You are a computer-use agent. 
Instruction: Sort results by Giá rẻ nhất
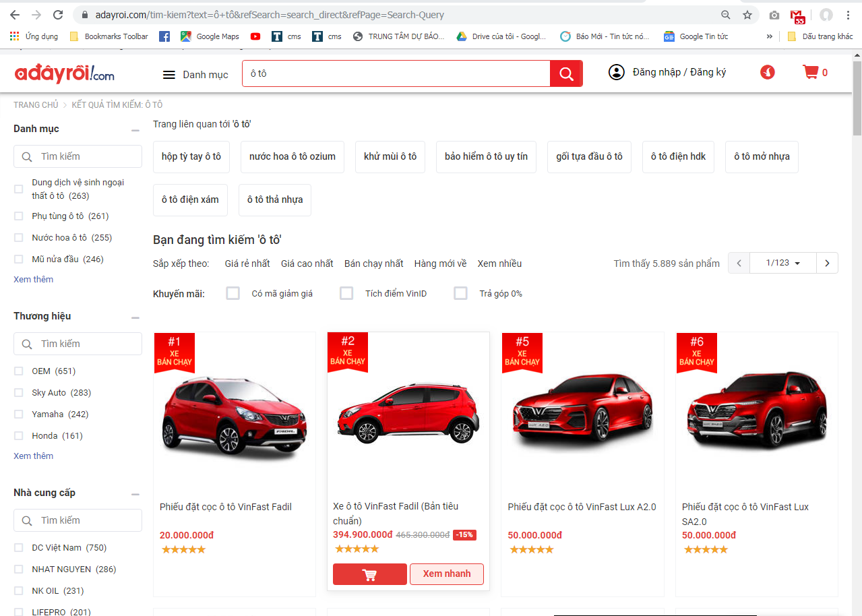coord(247,264)
